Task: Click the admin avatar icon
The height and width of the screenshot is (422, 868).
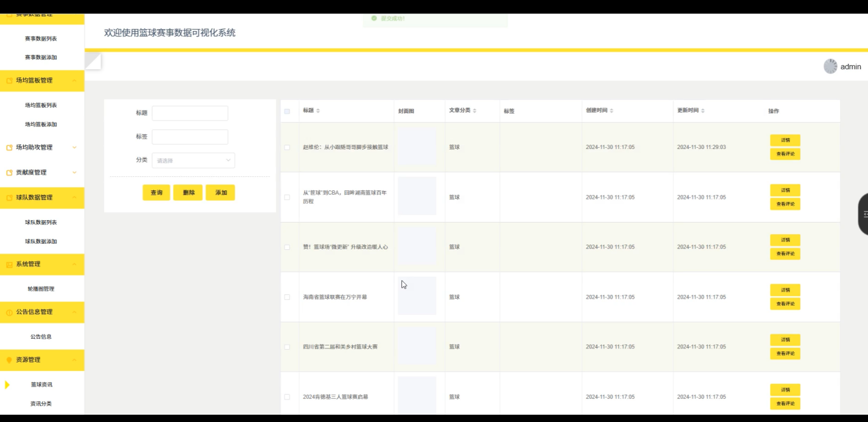Action: [830, 66]
